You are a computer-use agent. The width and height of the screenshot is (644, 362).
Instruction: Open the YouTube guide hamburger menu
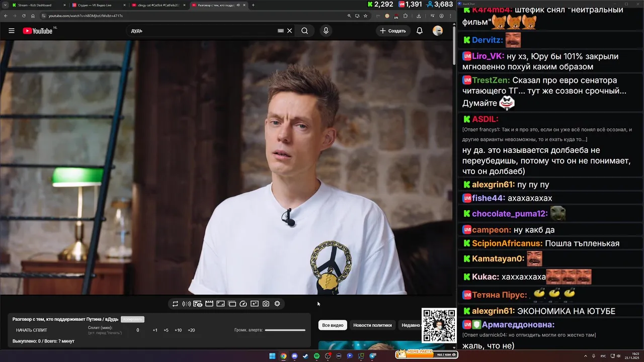[x=12, y=31]
